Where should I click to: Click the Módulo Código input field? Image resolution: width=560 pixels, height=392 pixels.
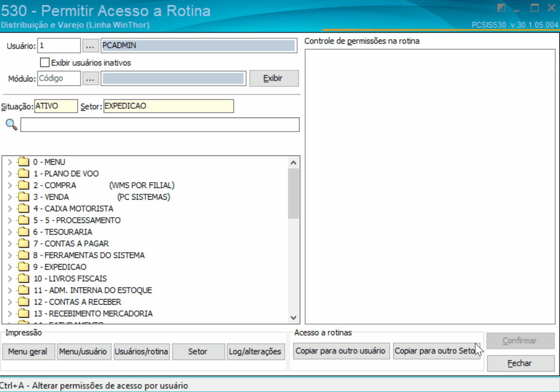click(x=59, y=78)
